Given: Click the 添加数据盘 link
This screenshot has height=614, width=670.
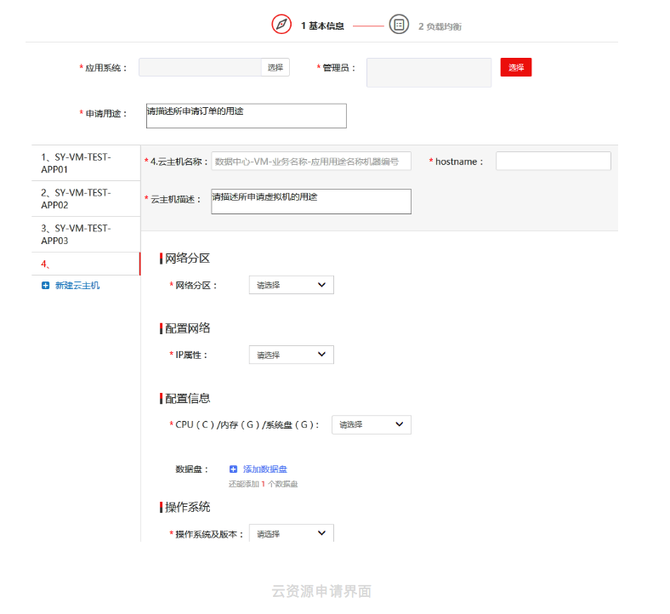Looking at the screenshot, I should click(265, 469).
